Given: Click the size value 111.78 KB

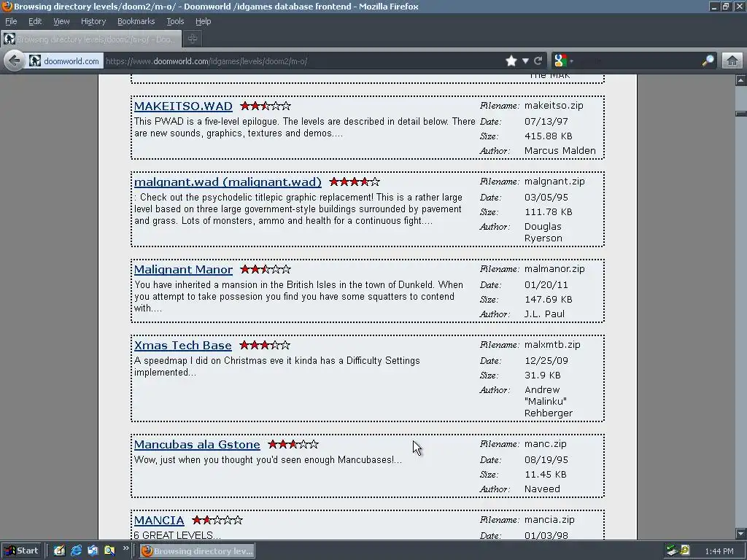Looking at the screenshot, I should pos(548,212).
